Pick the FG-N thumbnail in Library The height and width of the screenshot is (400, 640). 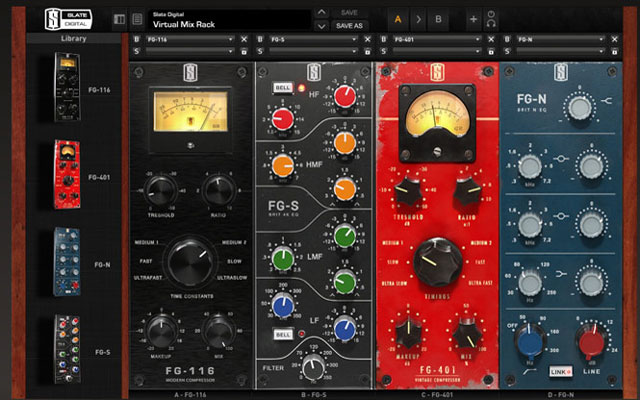click(x=67, y=262)
